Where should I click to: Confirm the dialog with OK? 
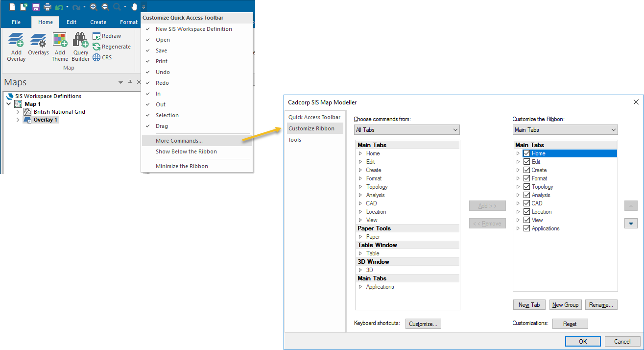pos(583,342)
